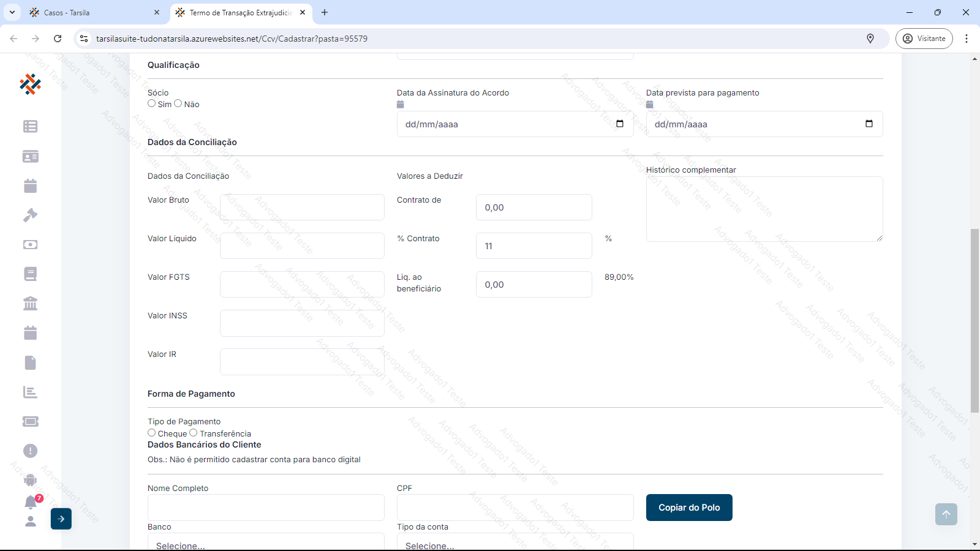
Task: Open the money bill icon in the sidebar
Action: 30,244
